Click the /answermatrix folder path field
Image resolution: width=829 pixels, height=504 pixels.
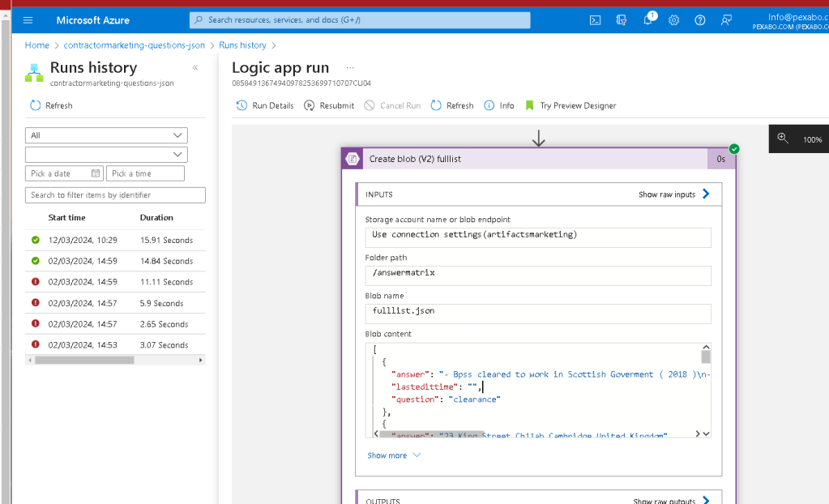pos(538,275)
